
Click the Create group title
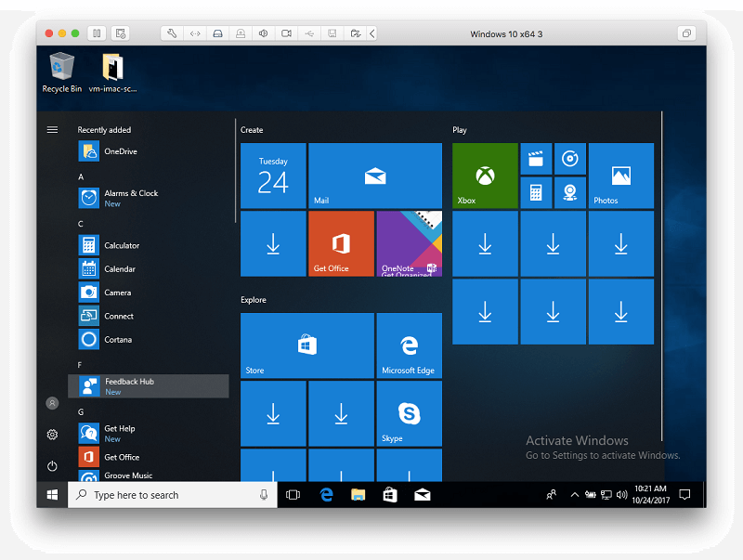[252, 130]
